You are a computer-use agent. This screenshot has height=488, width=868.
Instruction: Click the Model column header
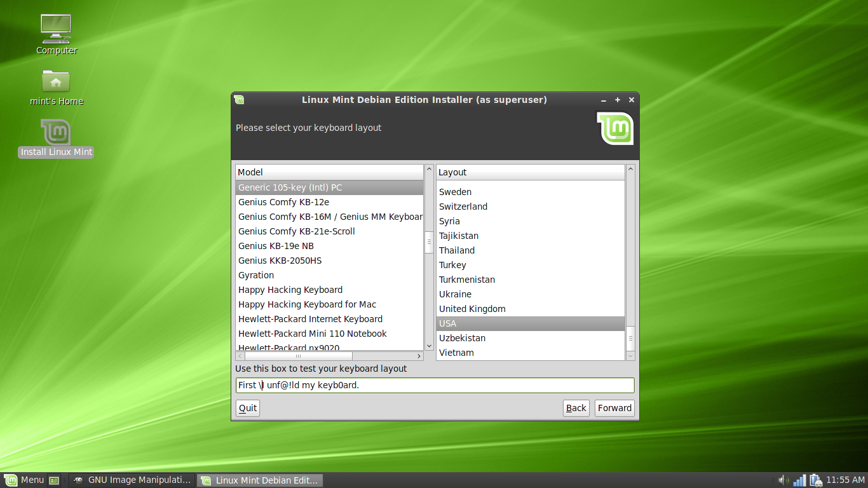pyautogui.click(x=329, y=172)
